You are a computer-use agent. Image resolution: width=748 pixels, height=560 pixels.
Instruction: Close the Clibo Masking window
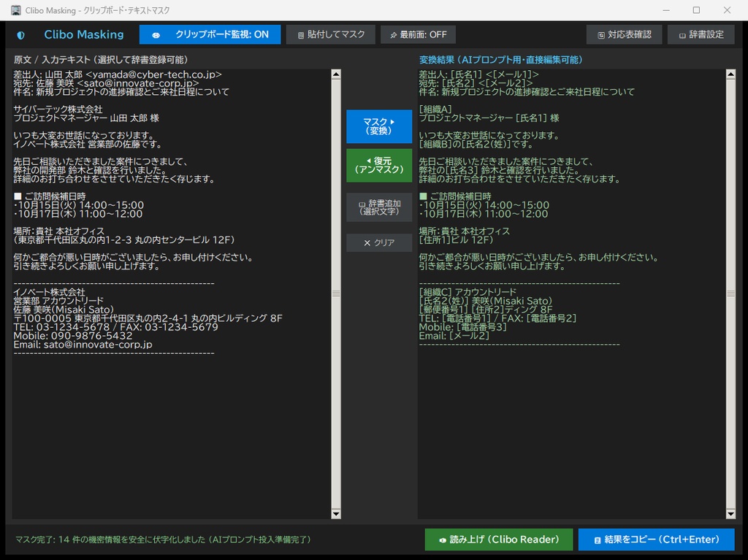tap(727, 10)
